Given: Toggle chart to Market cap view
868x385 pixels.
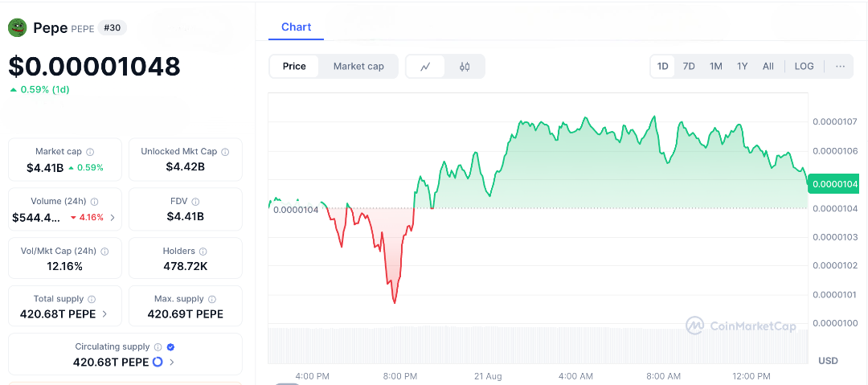Looking at the screenshot, I should pos(358,67).
